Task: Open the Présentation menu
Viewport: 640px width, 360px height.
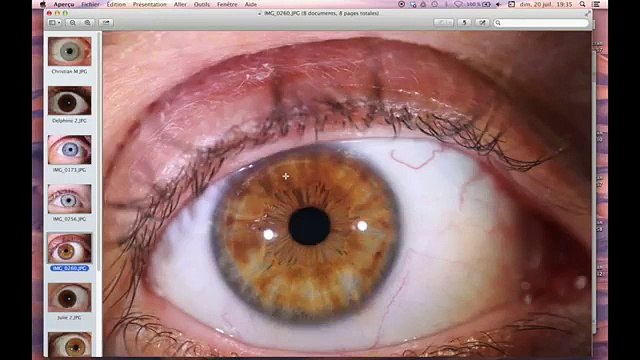Action: (149, 4)
